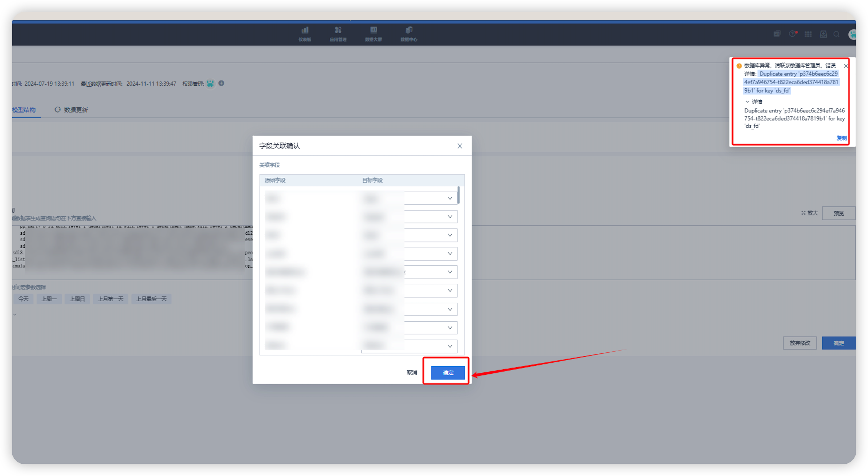Open the fifth 目标字段 dropdown in dialog
Image resolution: width=868 pixels, height=476 pixels.
[x=409, y=272]
